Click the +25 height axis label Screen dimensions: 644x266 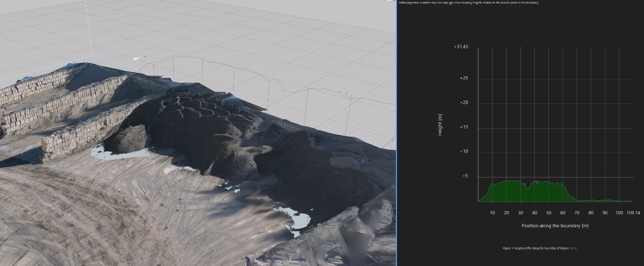pos(464,78)
